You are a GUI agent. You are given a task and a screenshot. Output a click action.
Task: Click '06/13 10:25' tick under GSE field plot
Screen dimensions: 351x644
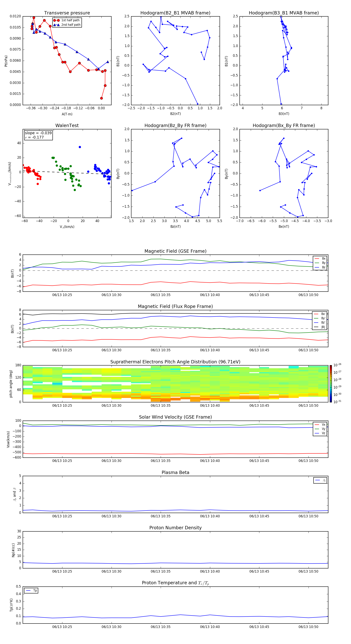tap(62, 295)
